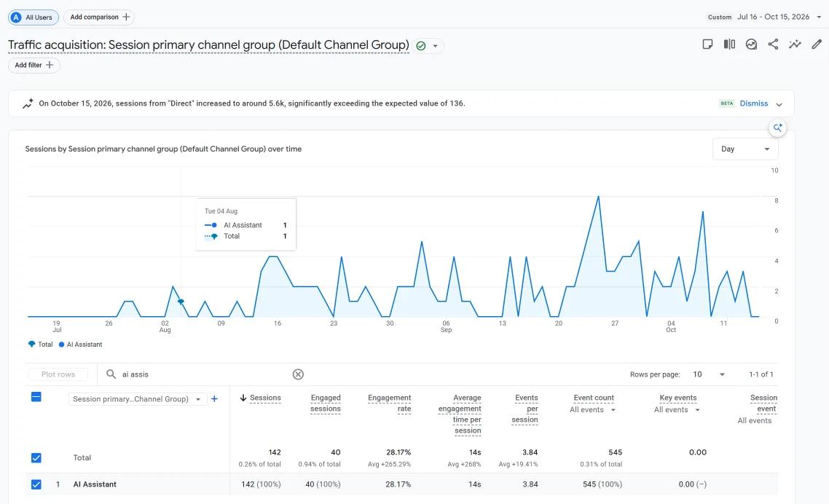Image resolution: width=829 pixels, height=504 pixels.
Task: Open the compare data columns icon
Action: tap(729, 44)
